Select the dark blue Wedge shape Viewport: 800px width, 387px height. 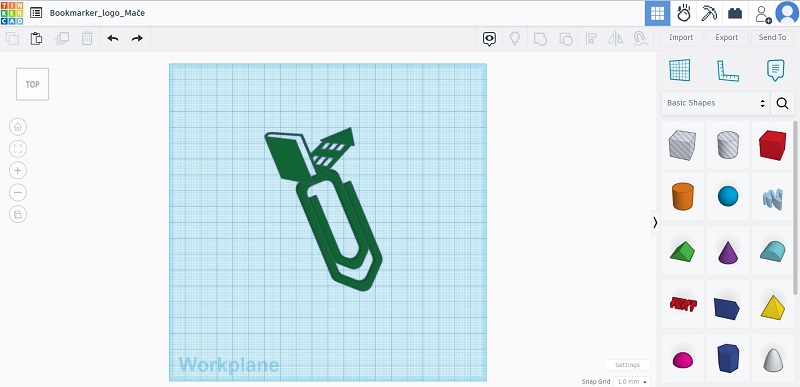tap(728, 308)
